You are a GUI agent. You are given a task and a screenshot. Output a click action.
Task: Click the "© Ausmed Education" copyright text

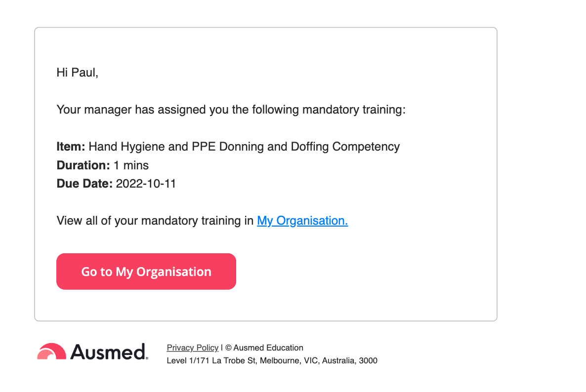click(x=264, y=348)
